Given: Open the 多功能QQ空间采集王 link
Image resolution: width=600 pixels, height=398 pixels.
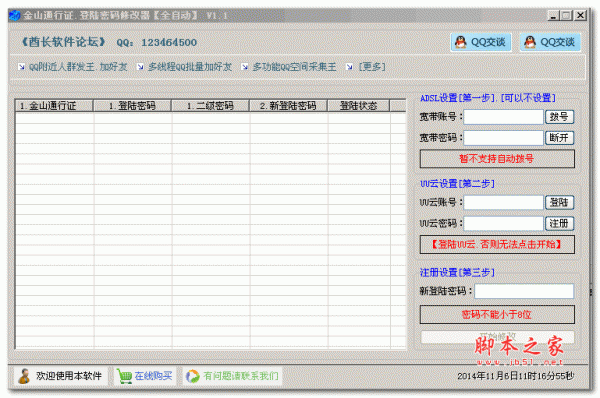Looking at the screenshot, I should click(294, 67).
